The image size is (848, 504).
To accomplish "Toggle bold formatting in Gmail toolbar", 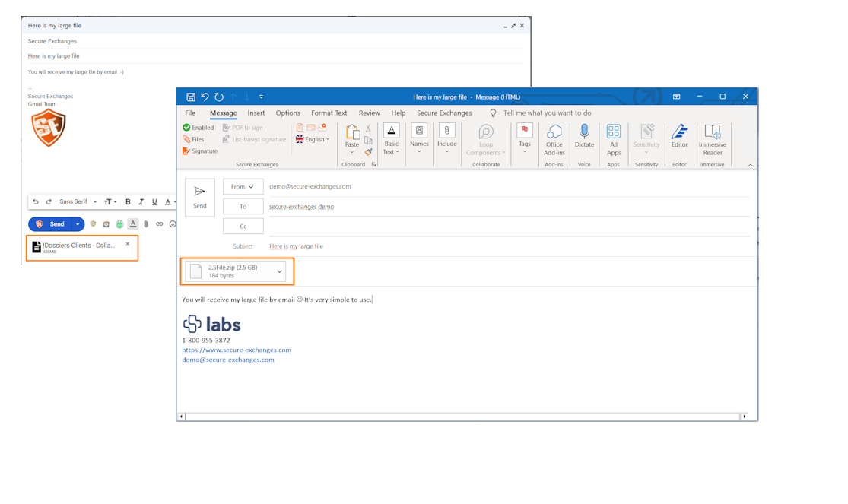I will pyautogui.click(x=128, y=202).
